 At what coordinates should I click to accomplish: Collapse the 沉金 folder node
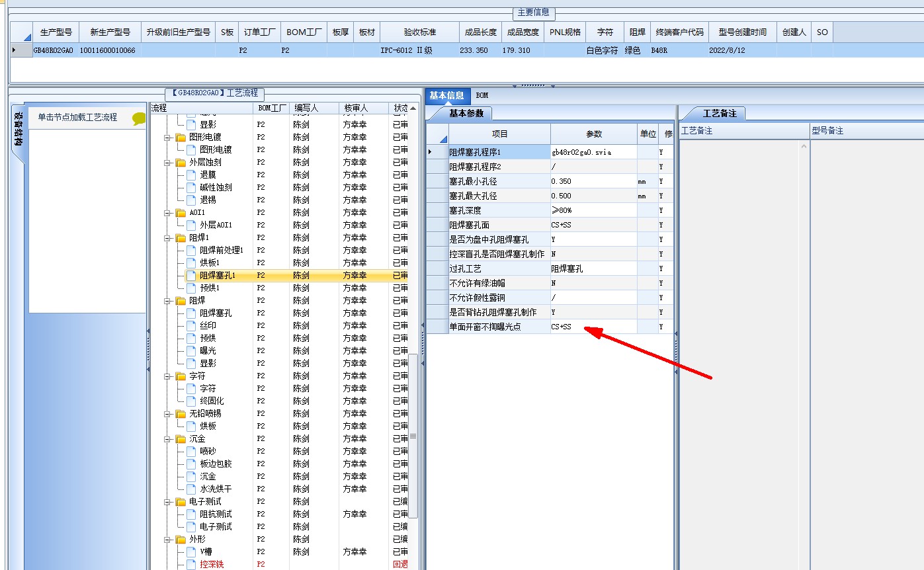pos(167,438)
